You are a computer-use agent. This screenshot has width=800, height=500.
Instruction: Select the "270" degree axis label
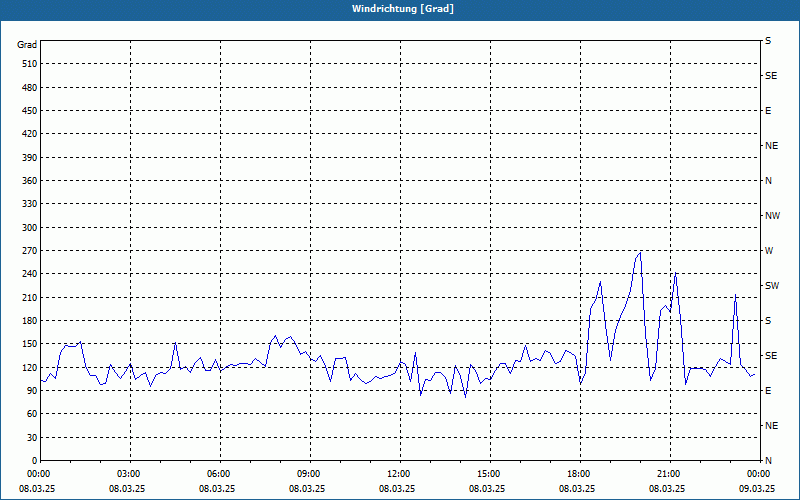pyautogui.click(x=30, y=251)
